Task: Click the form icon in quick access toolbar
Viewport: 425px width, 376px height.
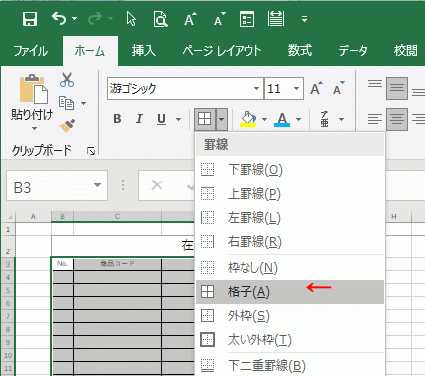Action: (x=247, y=19)
